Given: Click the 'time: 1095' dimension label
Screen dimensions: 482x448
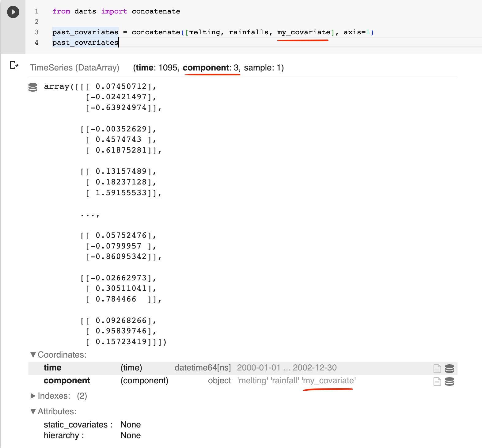Looking at the screenshot, I should pyautogui.click(x=156, y=68).
